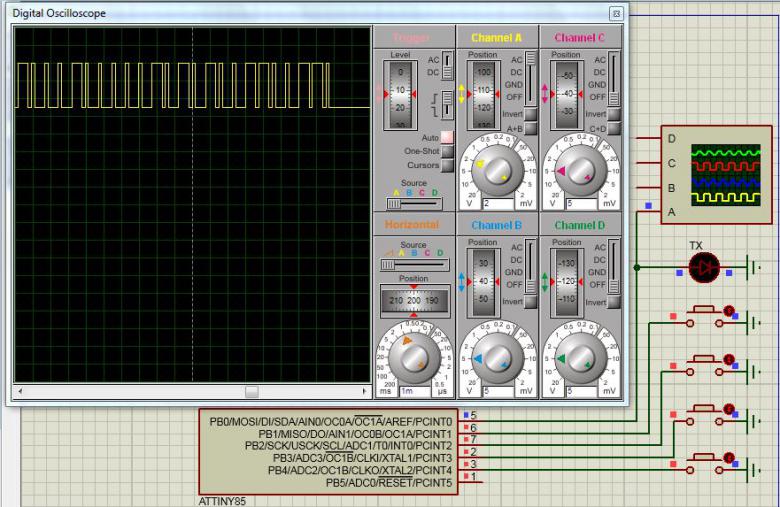This screenshot has width=780, height=507.
Task: Click the Channel A position thumbwheel
Action: (483, 95)
